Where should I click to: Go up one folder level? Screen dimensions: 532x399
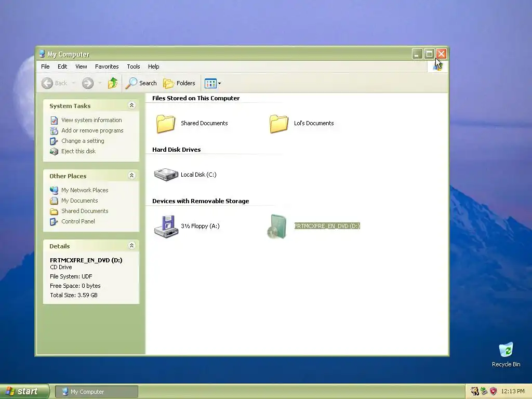[113, 83]
